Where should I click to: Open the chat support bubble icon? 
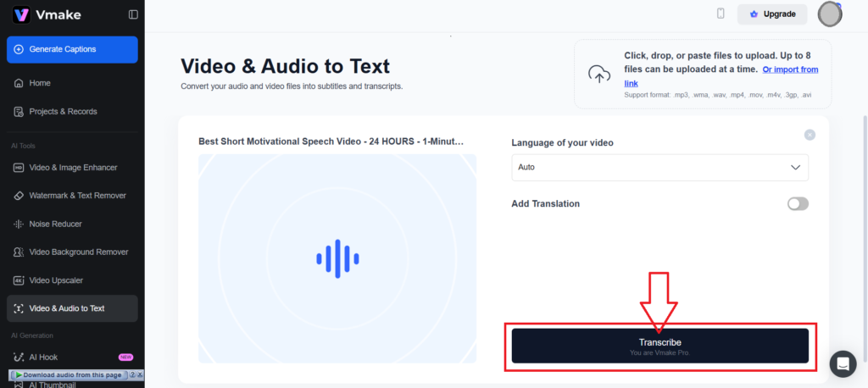(843, 363)
